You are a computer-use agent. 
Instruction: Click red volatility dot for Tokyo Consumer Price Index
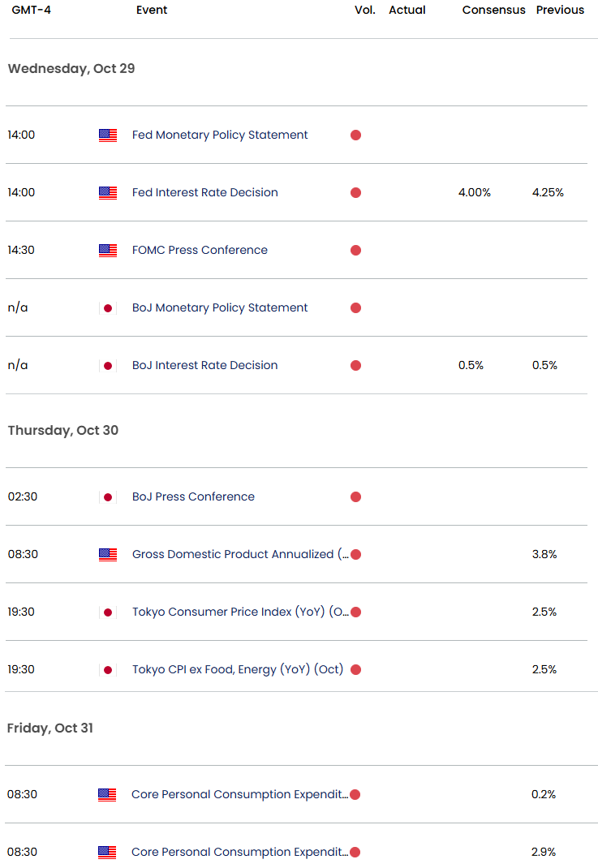(x=355, y=612)
